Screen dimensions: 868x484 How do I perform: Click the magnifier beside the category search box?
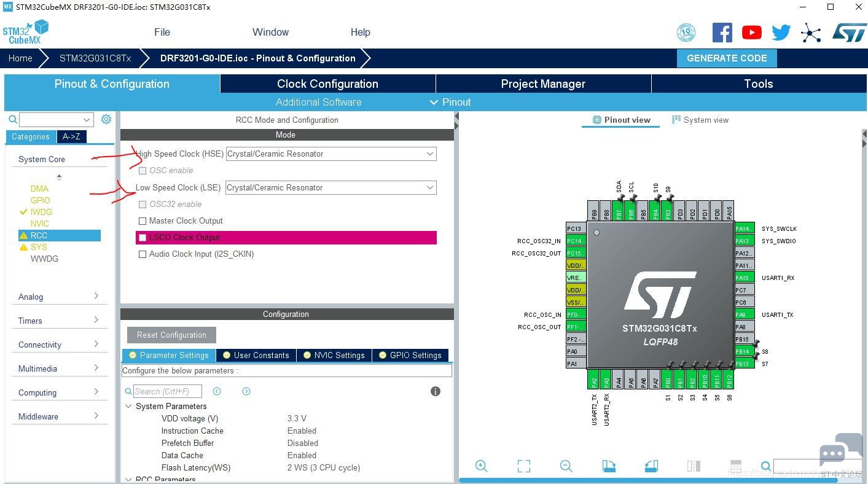click(x=12, y=119)
